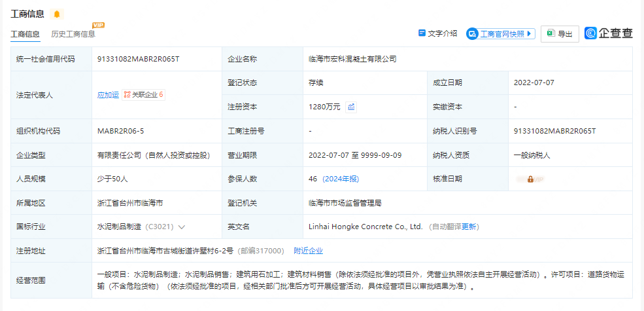Click the 浙江省台州市临海市 region value
644x311 pixels.
click(x=130, y=203)
